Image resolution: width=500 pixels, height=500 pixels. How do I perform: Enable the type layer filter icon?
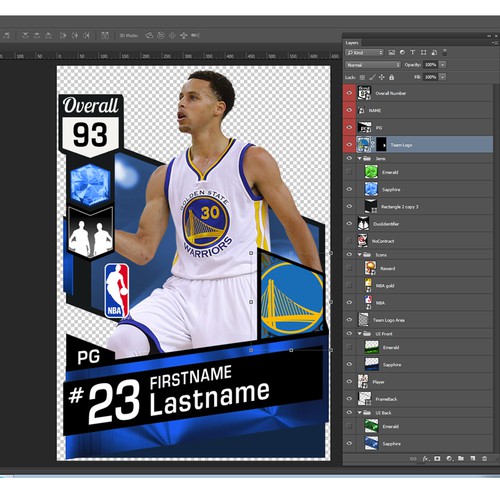(x=413, y=52)
